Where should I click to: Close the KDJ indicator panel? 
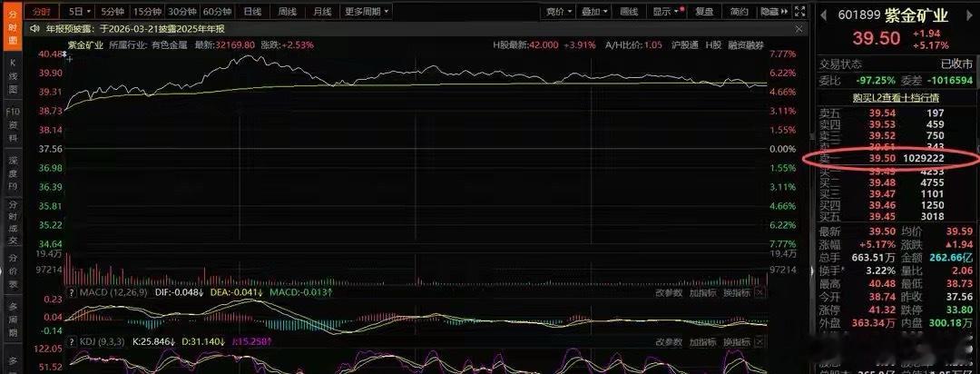point(759,342)
